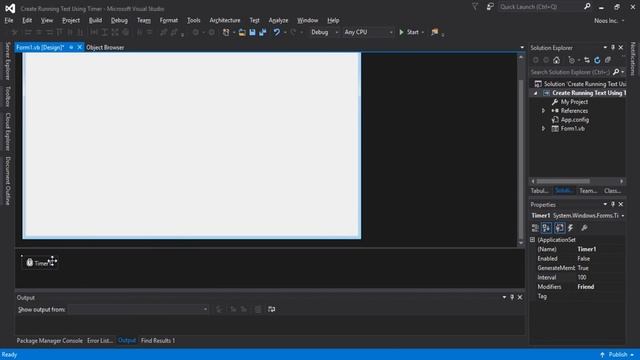Collapse the Create Running Text project node
Screen dimensions: 640x360
(536, 93)
